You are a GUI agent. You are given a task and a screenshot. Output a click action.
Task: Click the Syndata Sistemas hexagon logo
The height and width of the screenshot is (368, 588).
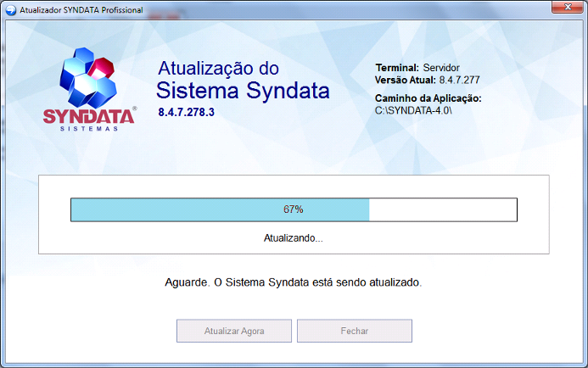pos(89,89)
